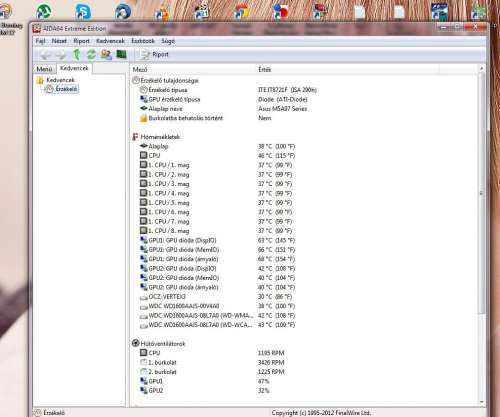Click the Hűtőventilátorok fan section icon
Image resolution: width=500 pixels, height=417 pixels.
pyautogui.click(x=136, y=343)
